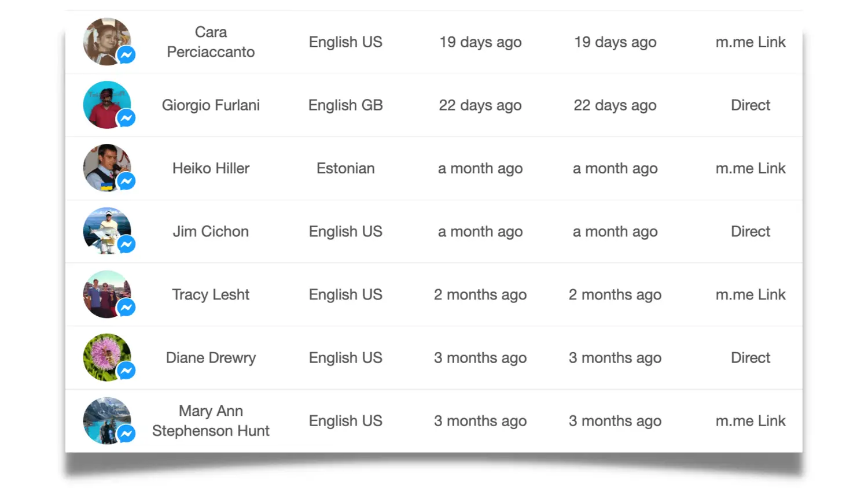Click Tracy Lesht's Messenger badge icon

pos(126,307)
